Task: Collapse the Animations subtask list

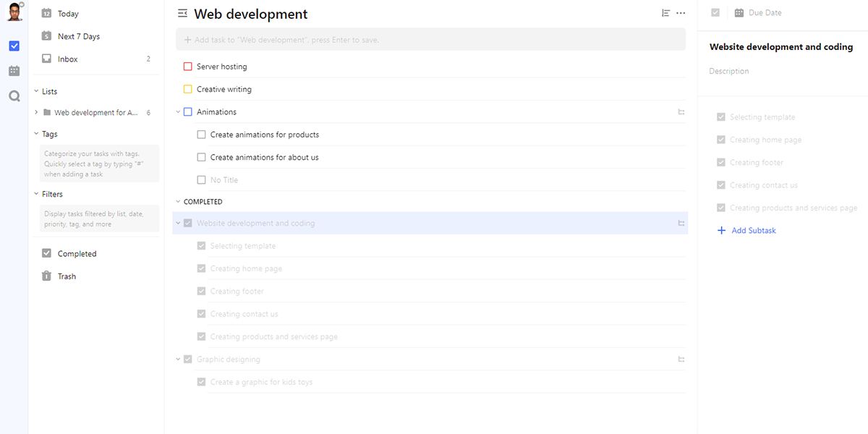Action: pyautogui.click(x=178, y=112)
